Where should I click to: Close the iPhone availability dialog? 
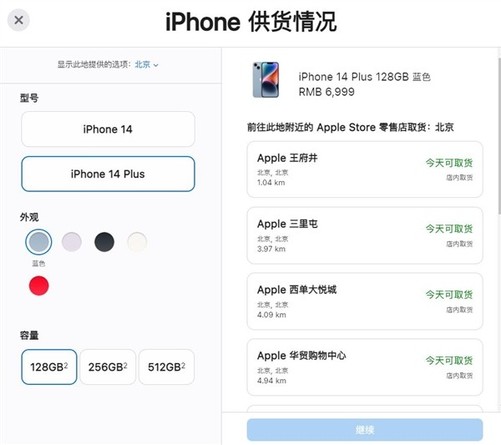[x=19, y=20]
